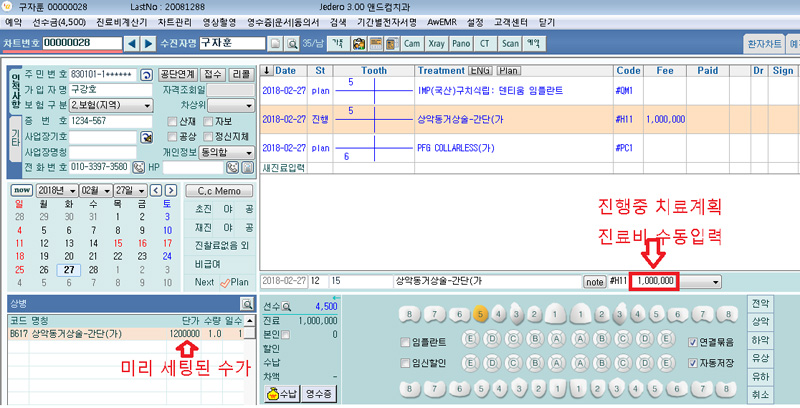Open the 치트관리 menu
800x408 pixels.
coord(174,21)
